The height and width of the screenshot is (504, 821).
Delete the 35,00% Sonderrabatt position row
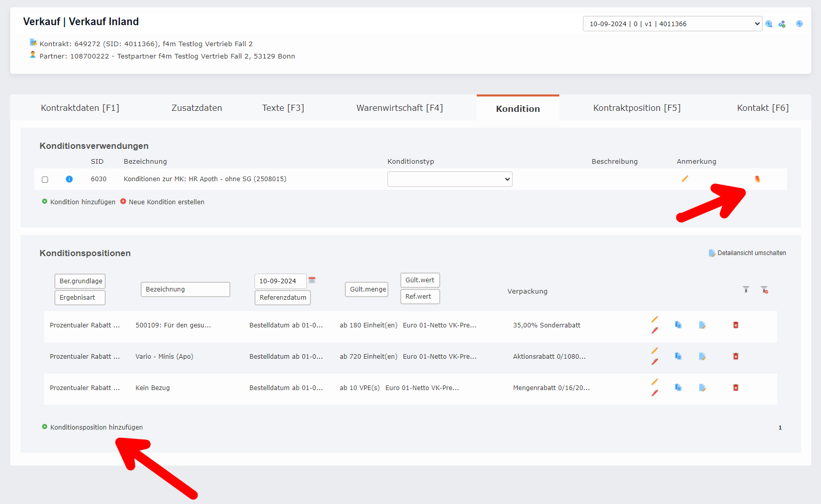coord(735,325)
